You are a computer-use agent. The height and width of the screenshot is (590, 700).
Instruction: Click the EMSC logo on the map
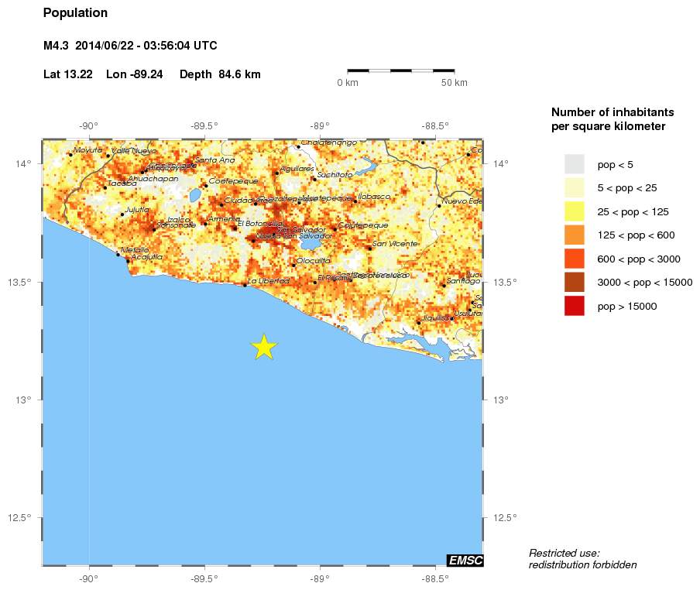pyautogui.click(x=465, y=560)
